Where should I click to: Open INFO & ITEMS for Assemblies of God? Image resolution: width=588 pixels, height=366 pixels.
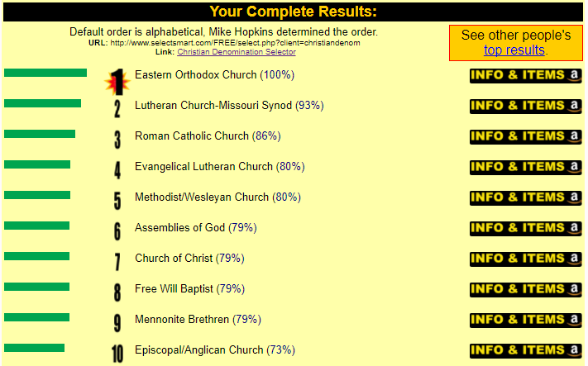click(525, 229)
